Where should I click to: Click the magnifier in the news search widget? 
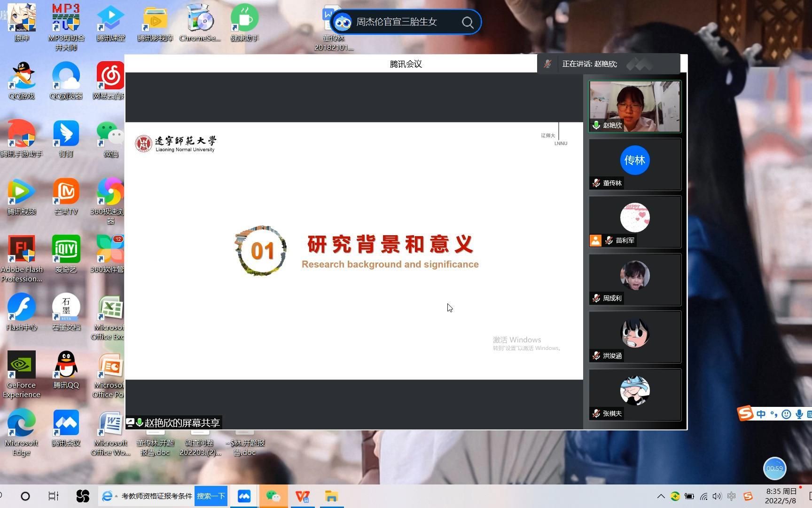[x=467, y=22]
